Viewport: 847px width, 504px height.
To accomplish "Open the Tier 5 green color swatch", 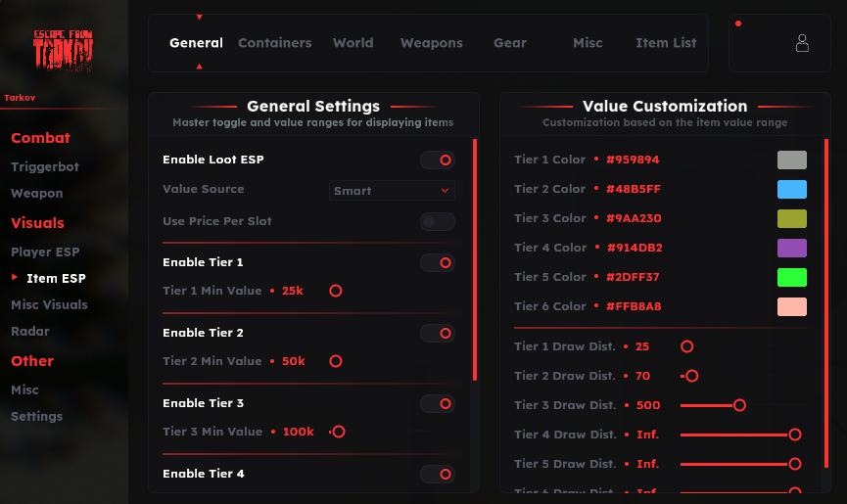I will click(x=791, y=277).
